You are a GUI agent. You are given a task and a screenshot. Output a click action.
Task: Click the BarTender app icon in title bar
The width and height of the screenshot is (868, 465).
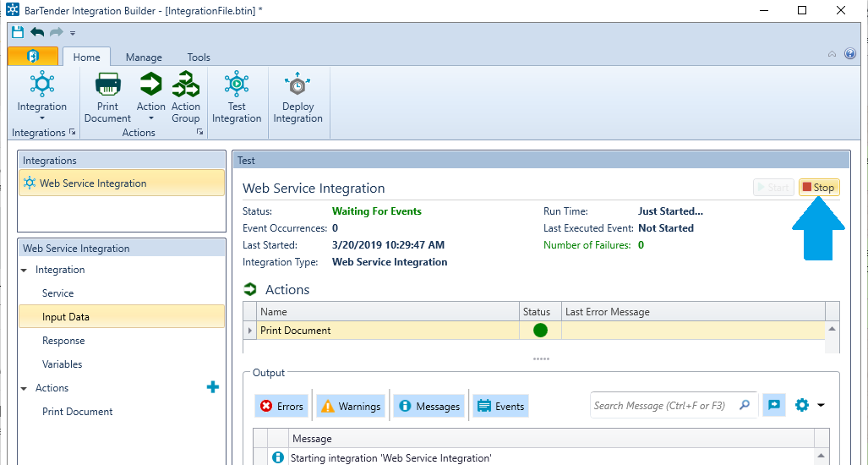(13, 10)
